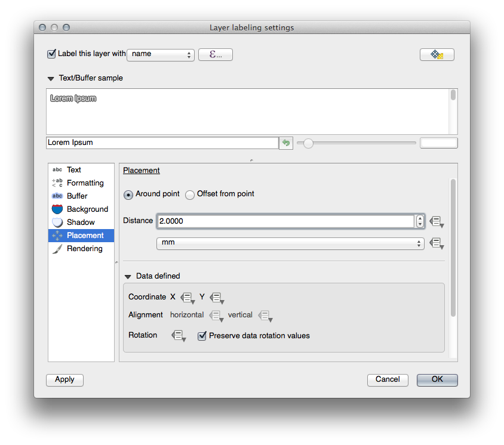Select the Shadow icon in sidebar
Image resolution: width=504 pixels, height=445 pixels.
[x=57, y=222]
